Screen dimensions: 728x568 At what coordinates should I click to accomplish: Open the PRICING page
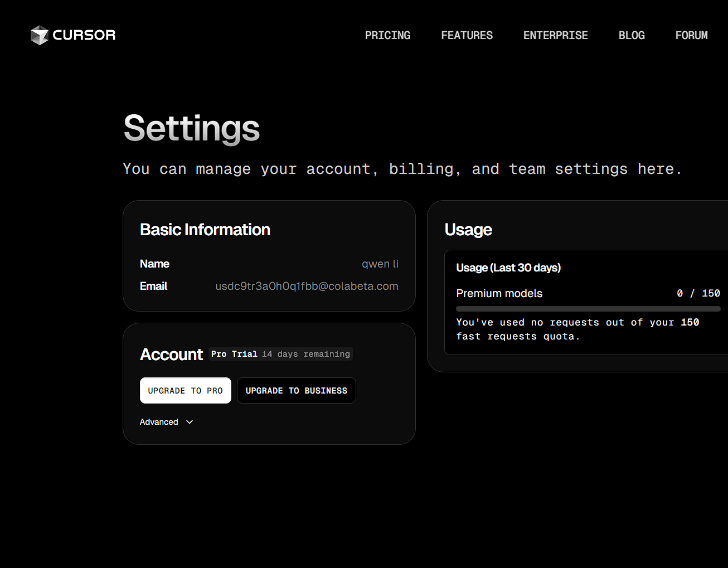click(x=388, y=35)
